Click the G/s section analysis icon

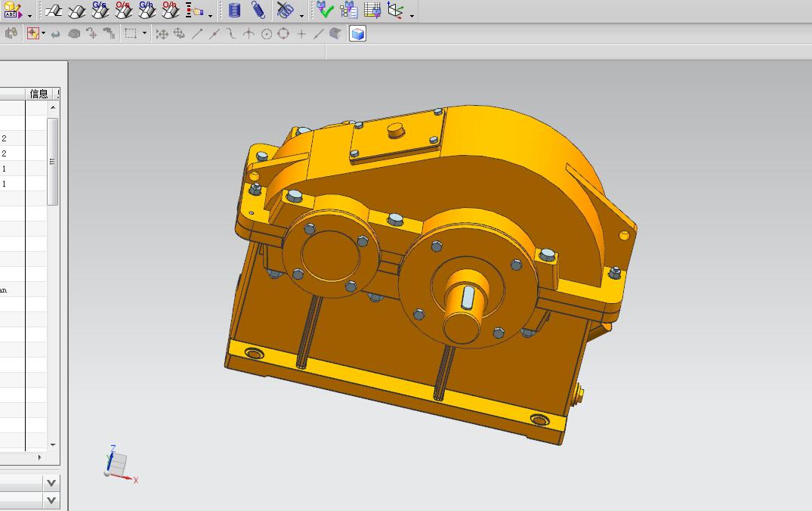pos(100,10)
